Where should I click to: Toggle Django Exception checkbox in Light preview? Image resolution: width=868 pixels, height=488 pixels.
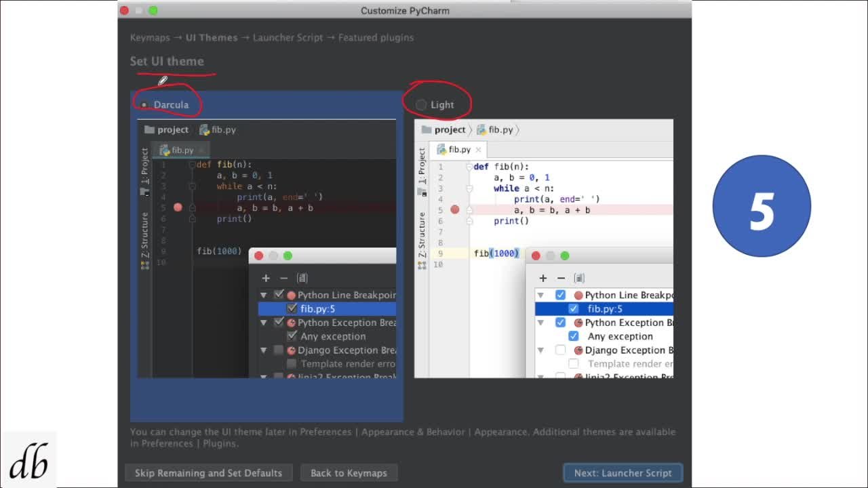(x=560, y=350)
